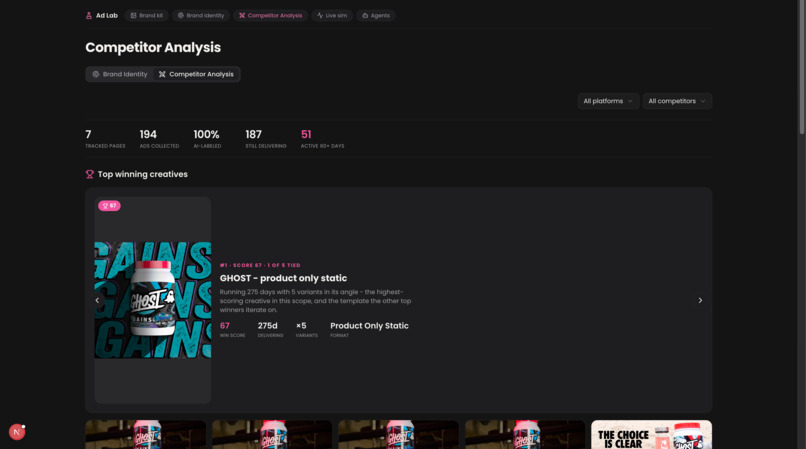The width and height of the screenshot is (806, 449).
Task: Click the 187 still delivering stat
Action: 266,139
